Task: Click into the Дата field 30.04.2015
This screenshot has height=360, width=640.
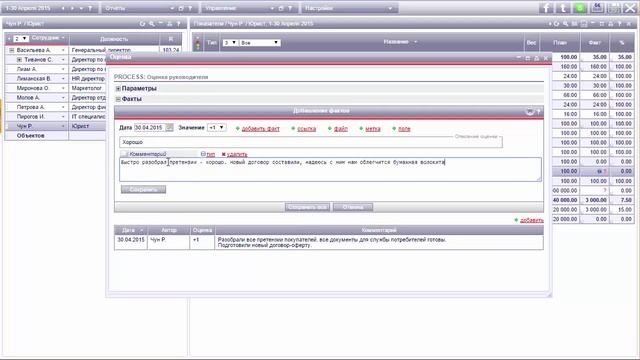Action: pos(149,128)
